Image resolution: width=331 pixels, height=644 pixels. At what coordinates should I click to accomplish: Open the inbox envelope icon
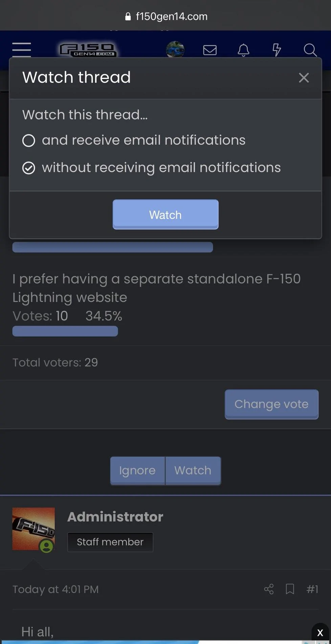210,50
